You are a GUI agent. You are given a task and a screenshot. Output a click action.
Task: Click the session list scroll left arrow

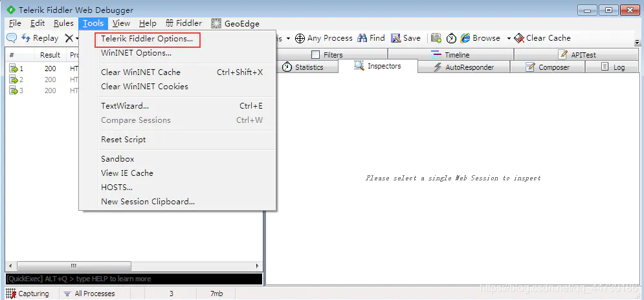pos(10,266)
